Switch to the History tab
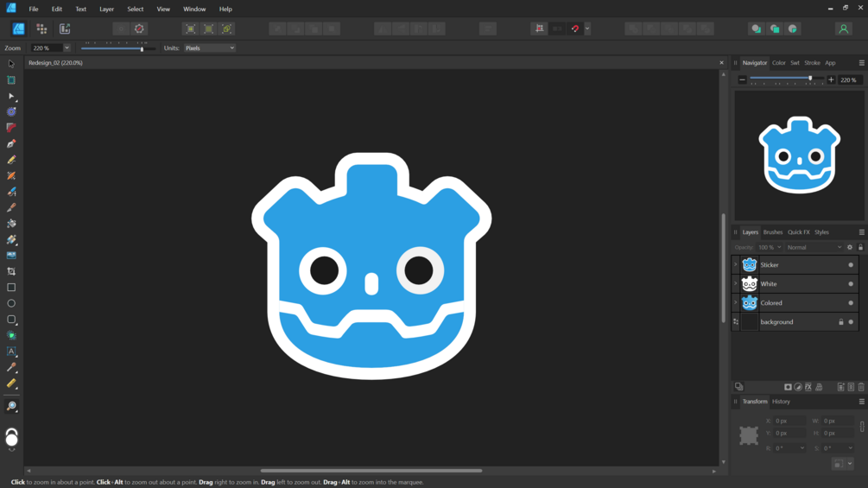Image resolution: width=868 pixels, height=488 pixels. click(x=781, y=402)
